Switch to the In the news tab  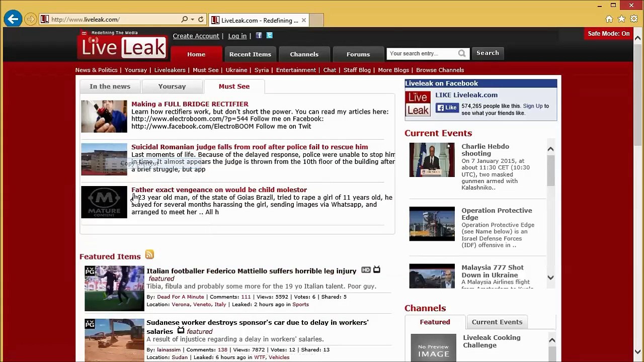pos(110,86)
